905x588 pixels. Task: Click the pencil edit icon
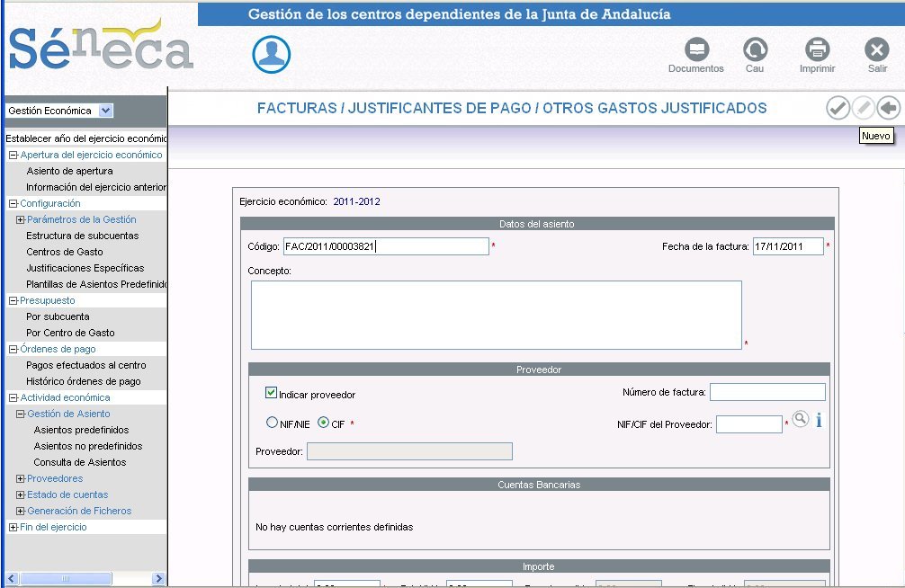[x=864, y=108]
